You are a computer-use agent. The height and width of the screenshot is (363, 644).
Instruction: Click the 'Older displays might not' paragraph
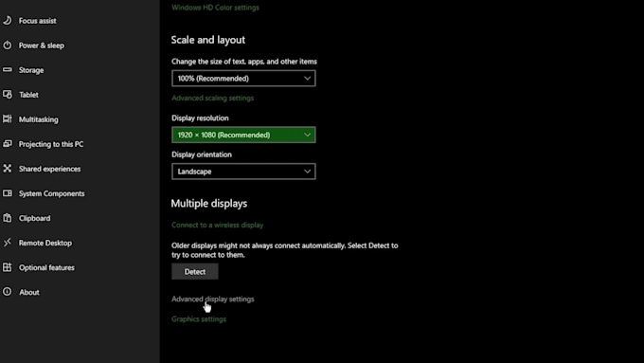(x=285, y=250)
